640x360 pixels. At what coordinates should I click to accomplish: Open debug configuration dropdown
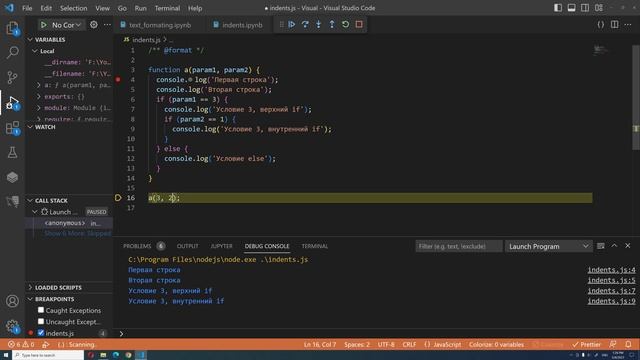(67, 25)
